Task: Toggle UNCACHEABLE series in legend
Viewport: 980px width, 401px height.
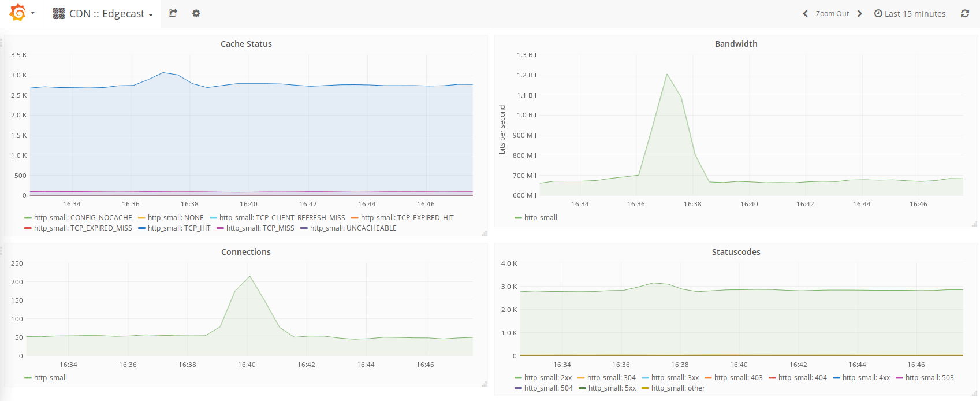Action: pos(353,228)
